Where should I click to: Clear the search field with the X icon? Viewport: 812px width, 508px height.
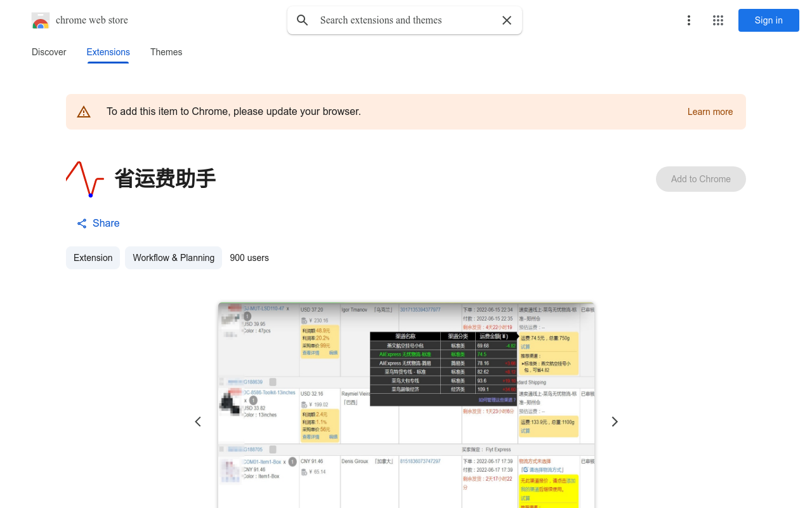(507, 20)
